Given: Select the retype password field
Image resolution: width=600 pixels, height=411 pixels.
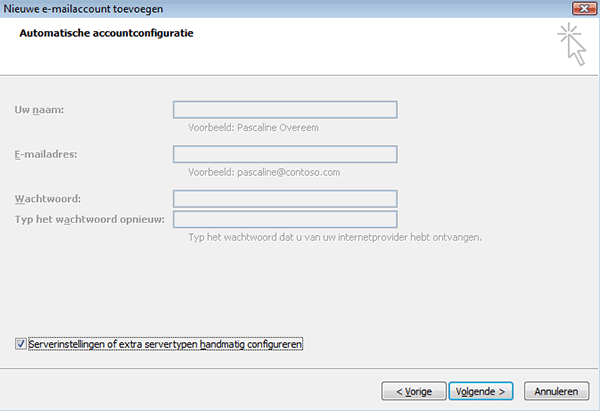Looking at the screenshot, I should click(x=285, y=219).
